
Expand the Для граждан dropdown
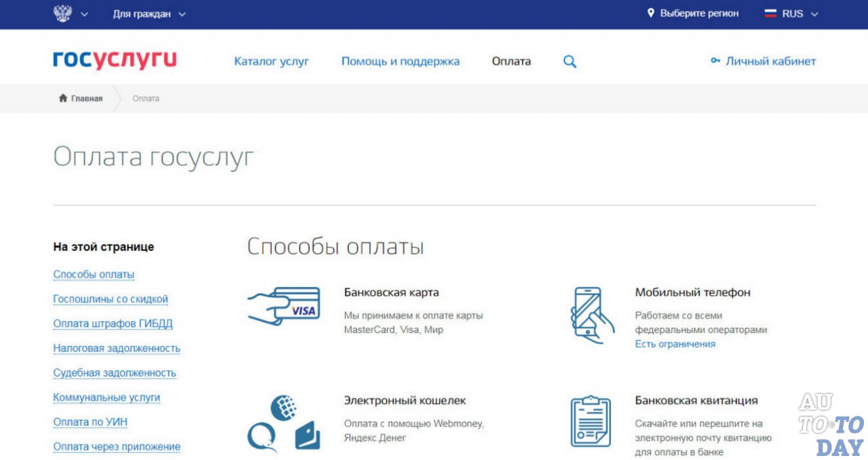(x=149, y=14)
